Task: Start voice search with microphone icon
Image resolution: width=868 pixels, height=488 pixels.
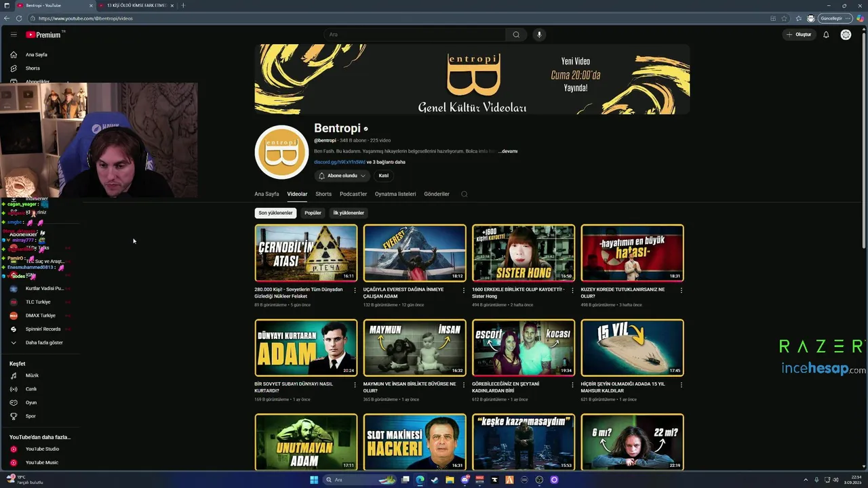Action: click(539, 35)
